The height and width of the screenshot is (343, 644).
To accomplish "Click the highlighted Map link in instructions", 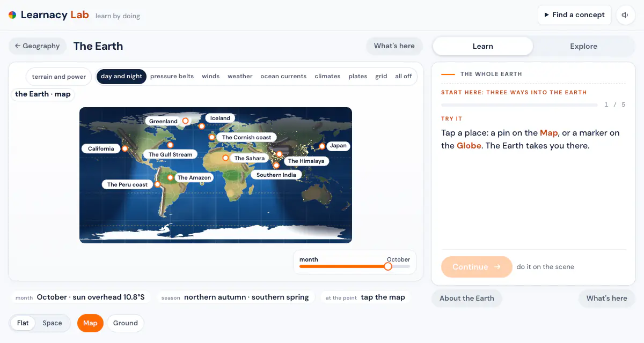I will 548,133.
